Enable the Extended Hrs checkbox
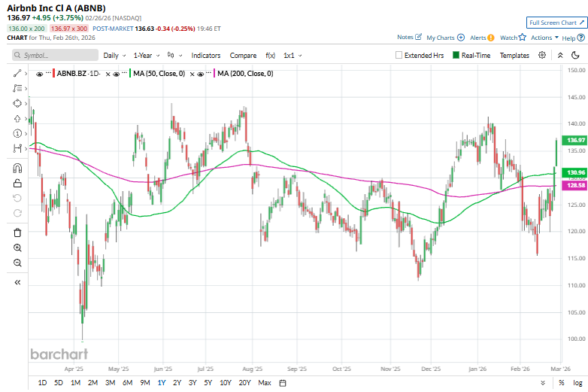588x392 pixels. pyautogui.click(x=399, y=55)
